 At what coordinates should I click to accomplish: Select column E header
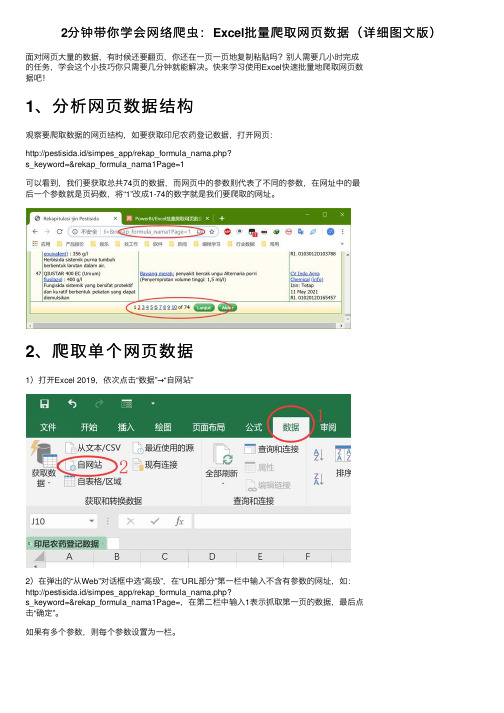(260, 557)
